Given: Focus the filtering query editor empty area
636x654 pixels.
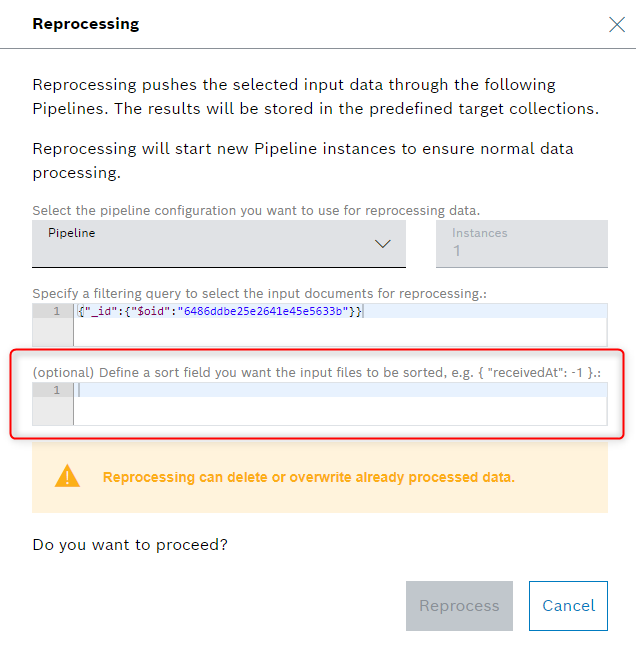Looking at the screenshot, I should (x=340, y=332).
